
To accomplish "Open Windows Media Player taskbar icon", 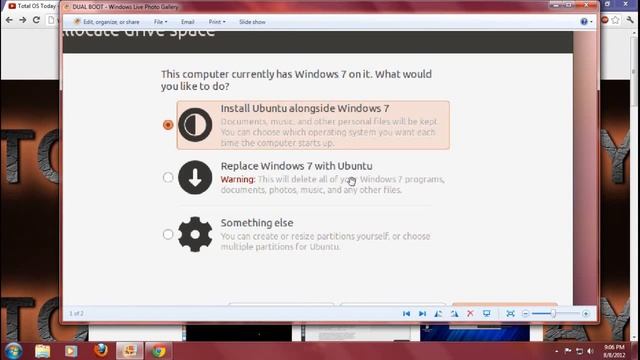I will [x=71, y=351].
